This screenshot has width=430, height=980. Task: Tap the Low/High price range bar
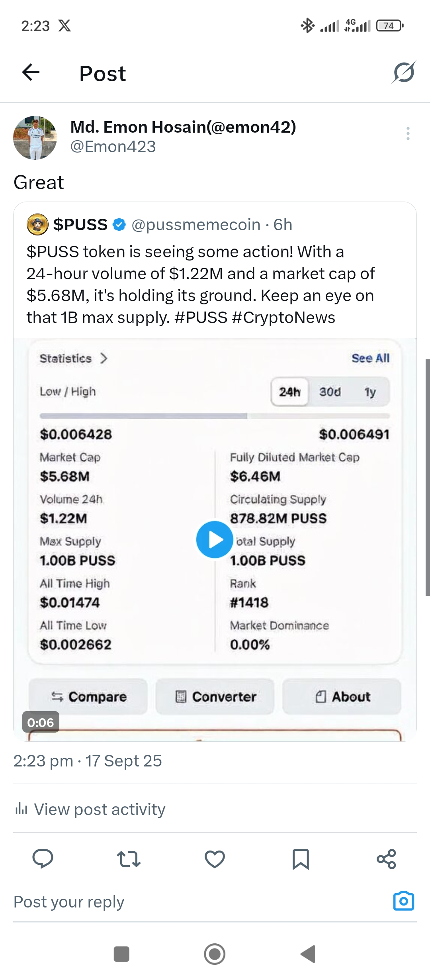pos(215,416)
